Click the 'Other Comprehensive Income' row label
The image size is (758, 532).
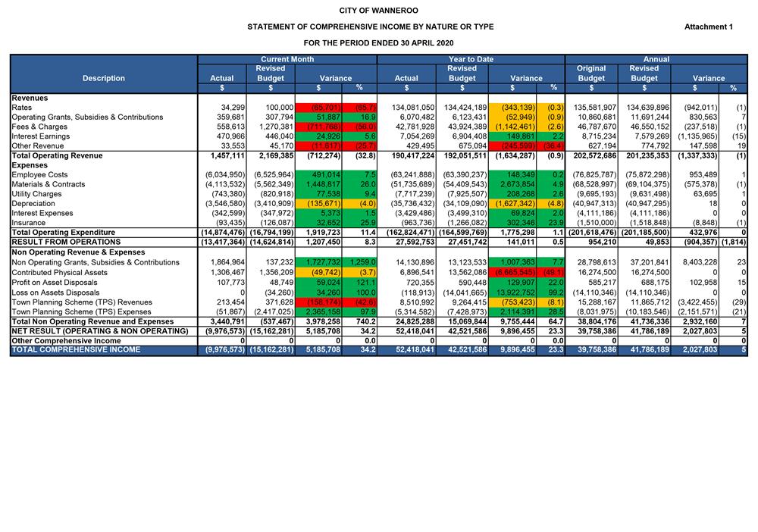(x=66, y=341)
